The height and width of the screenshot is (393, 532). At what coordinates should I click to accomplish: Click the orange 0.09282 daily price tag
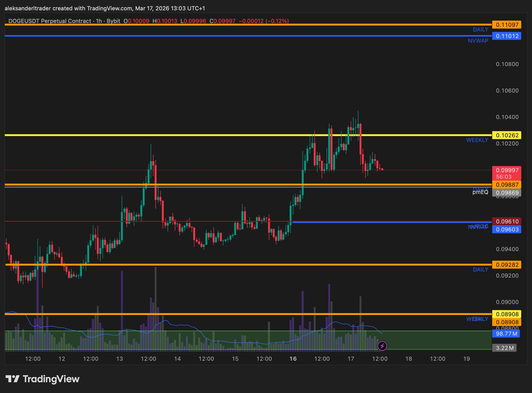point(507,265)
